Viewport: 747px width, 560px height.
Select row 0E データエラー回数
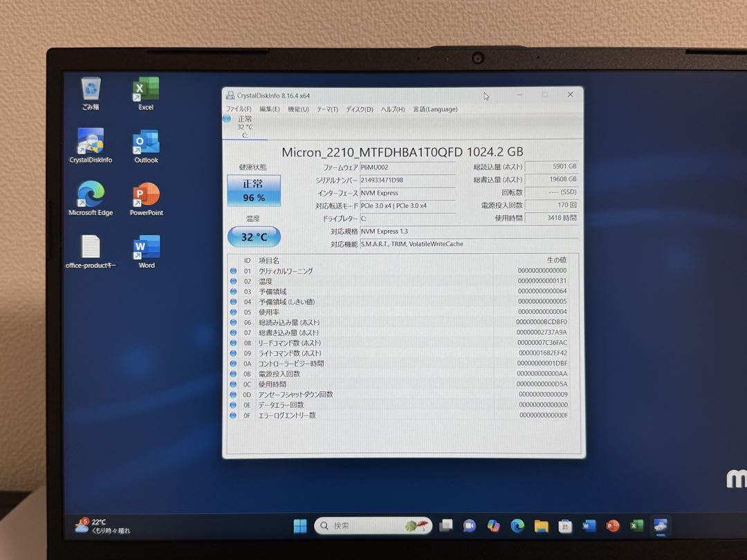pyautogui.click(x=399, y=404)
